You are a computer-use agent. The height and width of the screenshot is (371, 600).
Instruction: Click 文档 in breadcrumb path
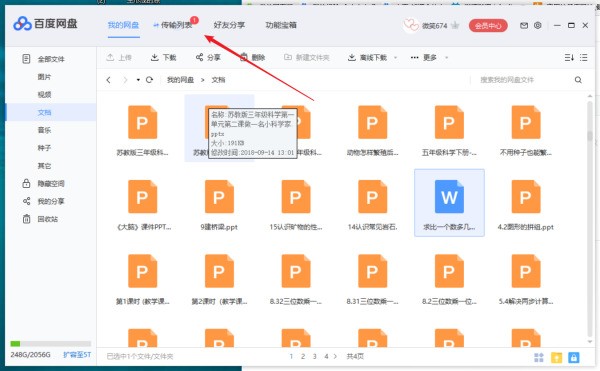coord(218,80)
